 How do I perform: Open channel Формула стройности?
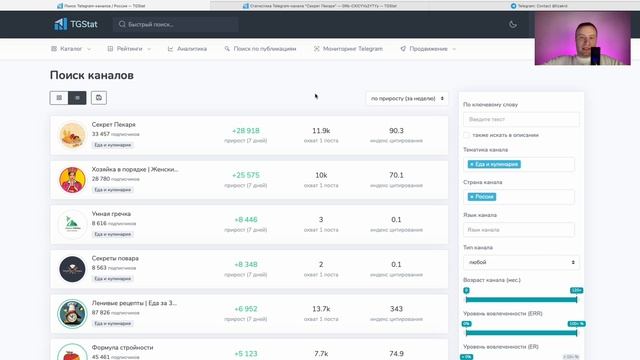[x=122, y=347]
